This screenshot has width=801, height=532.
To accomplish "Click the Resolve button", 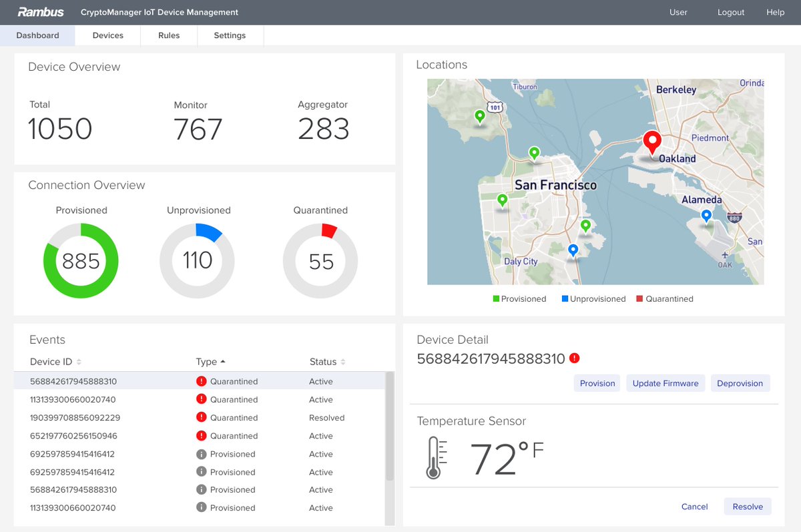I will click(x=748, y=507).
